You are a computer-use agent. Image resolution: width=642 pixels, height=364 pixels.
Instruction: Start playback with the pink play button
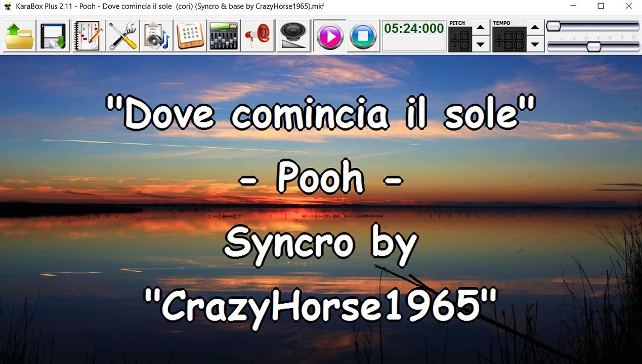[x=330, y=36]
